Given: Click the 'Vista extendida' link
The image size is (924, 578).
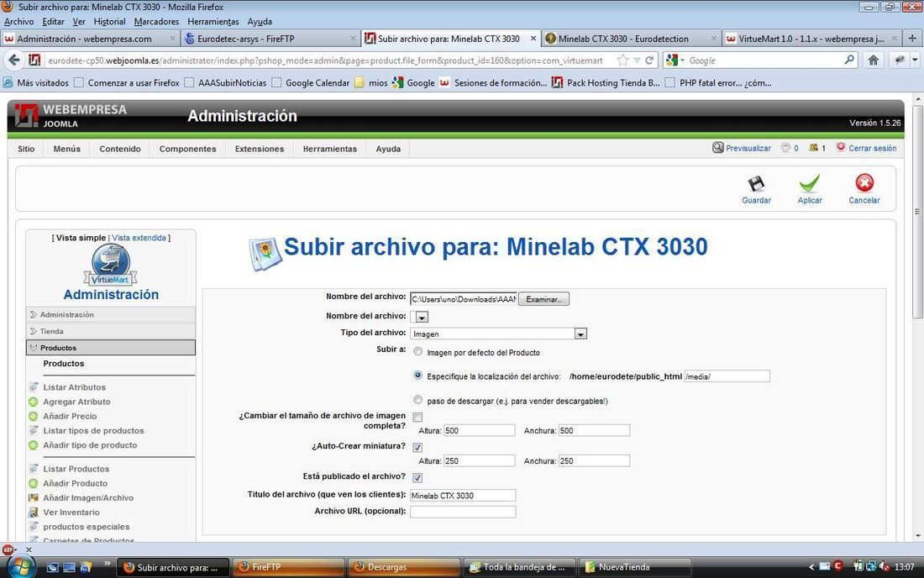Looking at the screenshot, I should click(x=139, y=238).
